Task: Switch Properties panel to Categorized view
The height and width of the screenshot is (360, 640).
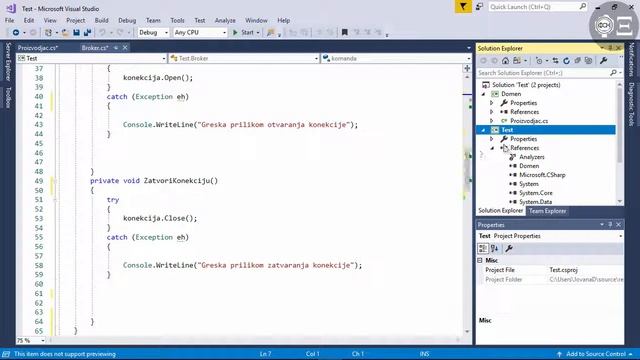Action: point(483,248)
